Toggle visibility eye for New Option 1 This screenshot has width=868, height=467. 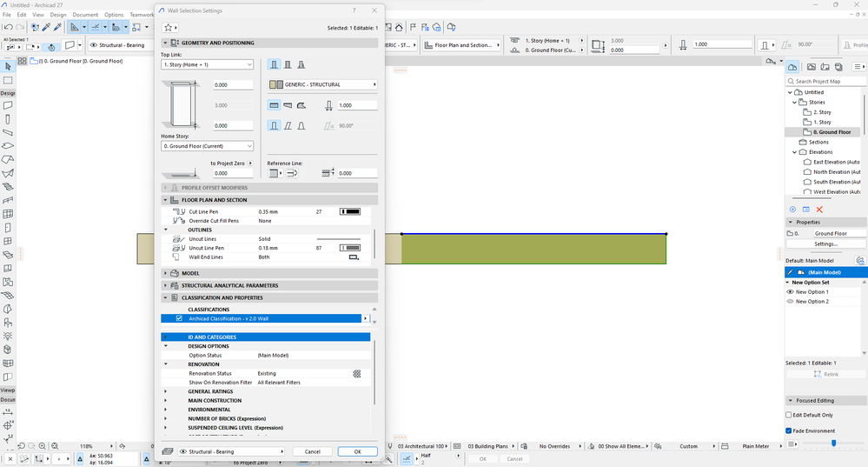[790, 292]
